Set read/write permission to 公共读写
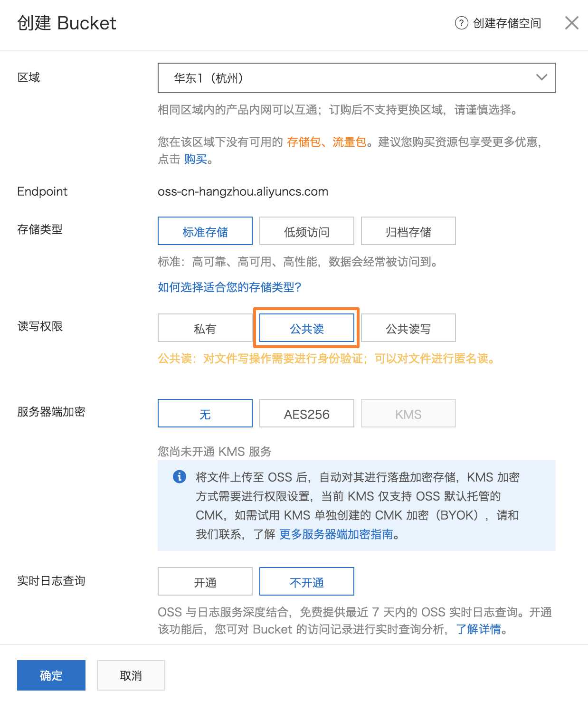The width and height of the screenshot is (588, 701). pos(408,328)
